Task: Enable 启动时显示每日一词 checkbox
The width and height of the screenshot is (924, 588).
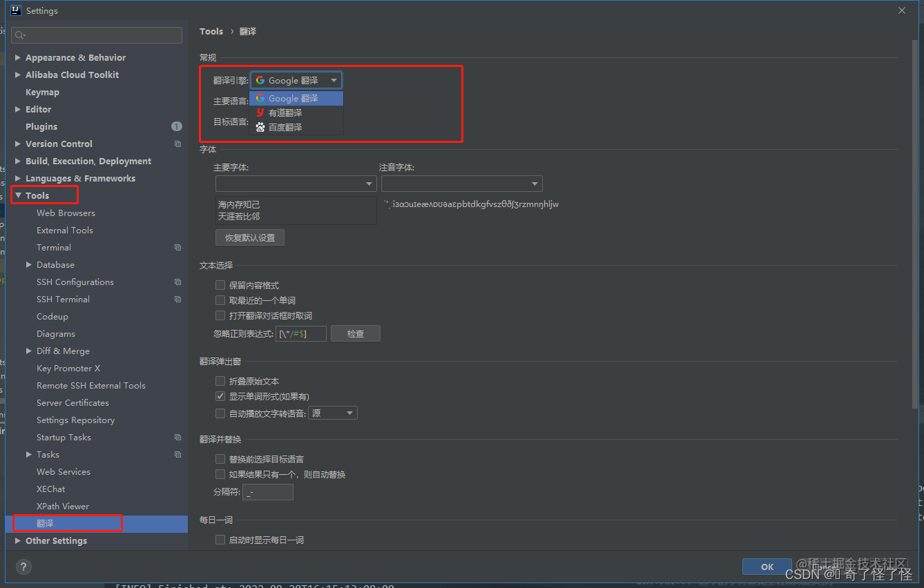Action: point(220,540)
